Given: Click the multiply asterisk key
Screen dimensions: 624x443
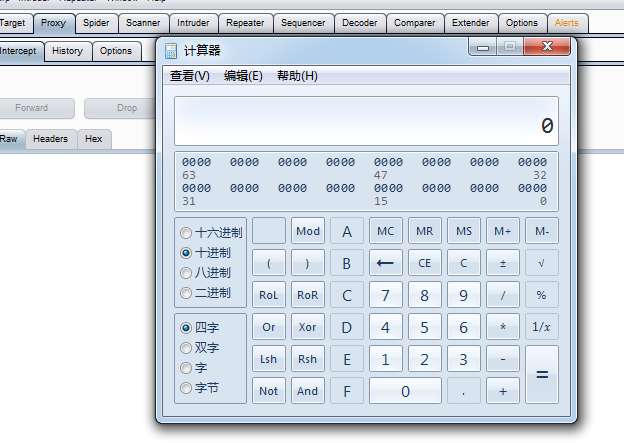Looking at the screenshot, I should coord(503,327).
